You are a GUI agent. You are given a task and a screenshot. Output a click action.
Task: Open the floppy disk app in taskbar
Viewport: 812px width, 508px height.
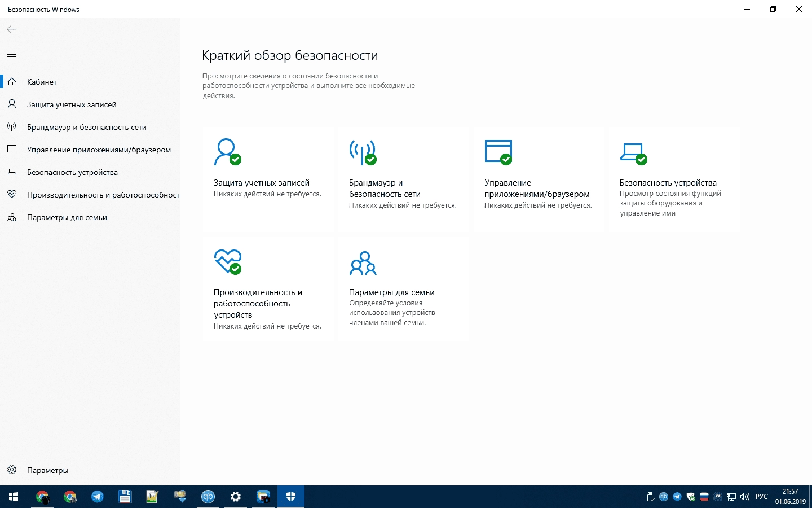pyautogui.click(x=125, y=497)
